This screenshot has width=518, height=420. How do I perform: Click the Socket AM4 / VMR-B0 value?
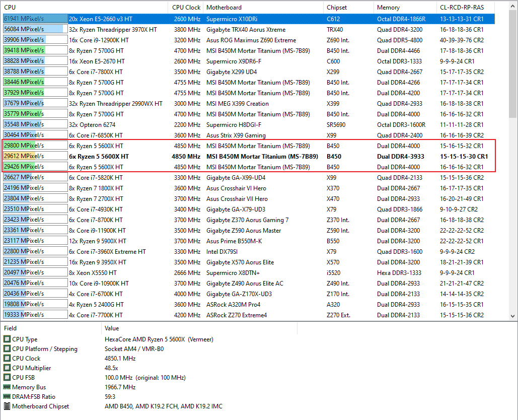point(134,348)
